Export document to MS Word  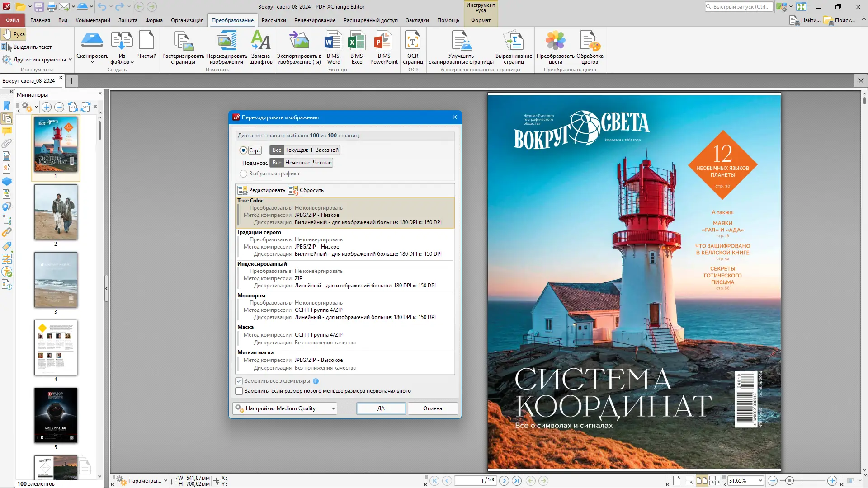click(333, 47)
